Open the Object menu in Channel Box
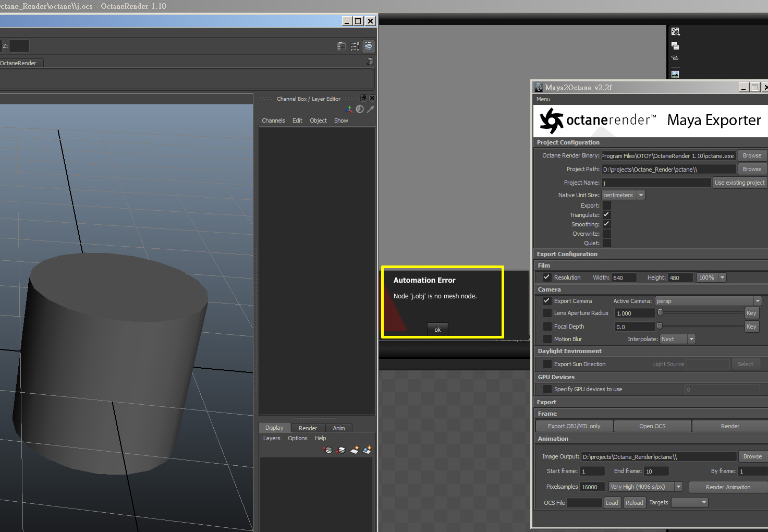This screenshot has width=768, height=532. [318, 120]
